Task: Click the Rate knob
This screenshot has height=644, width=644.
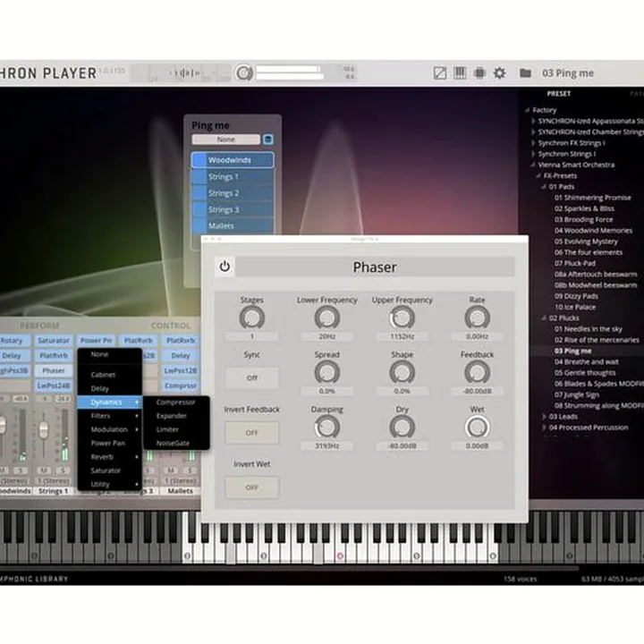Action: click(477, 318)
